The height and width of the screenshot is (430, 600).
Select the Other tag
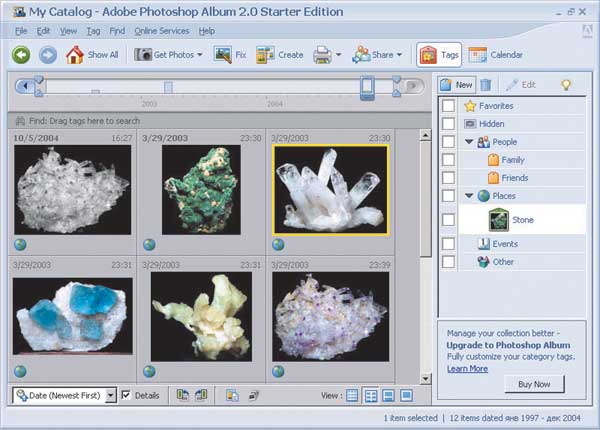click(x=496, y=262)
